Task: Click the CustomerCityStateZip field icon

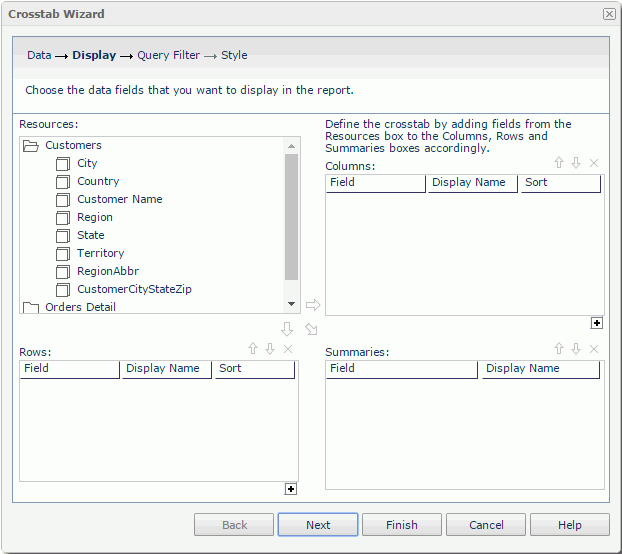Action: coord(63,289)
